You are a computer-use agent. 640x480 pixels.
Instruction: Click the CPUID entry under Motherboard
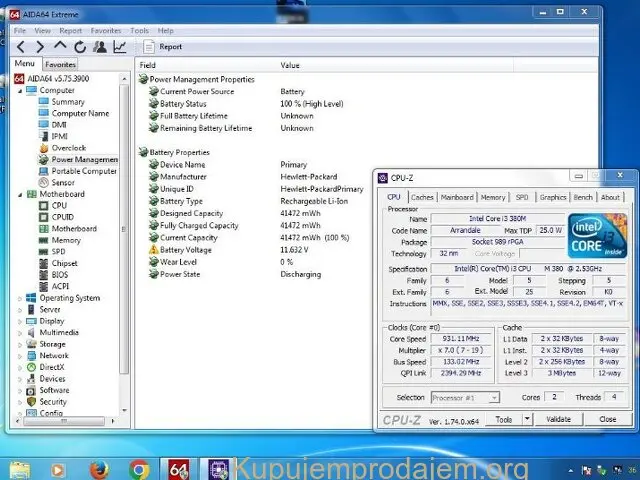pyautogui.click(x=62, y=217)
